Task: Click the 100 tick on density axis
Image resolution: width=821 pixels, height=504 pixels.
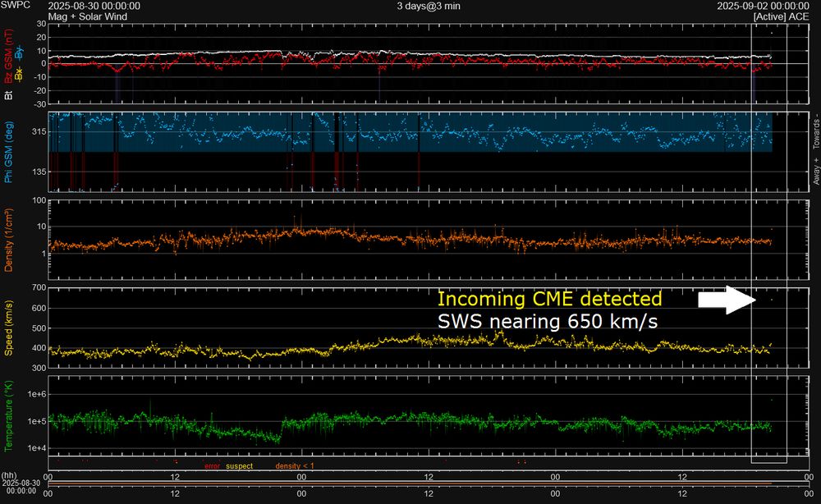Action: click(39, 200)
